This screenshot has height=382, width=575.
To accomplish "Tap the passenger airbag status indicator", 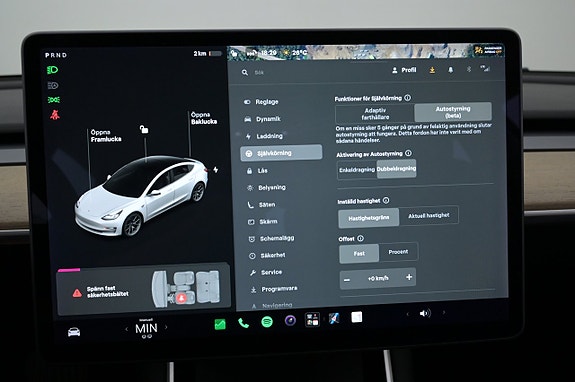I will 488,50.
